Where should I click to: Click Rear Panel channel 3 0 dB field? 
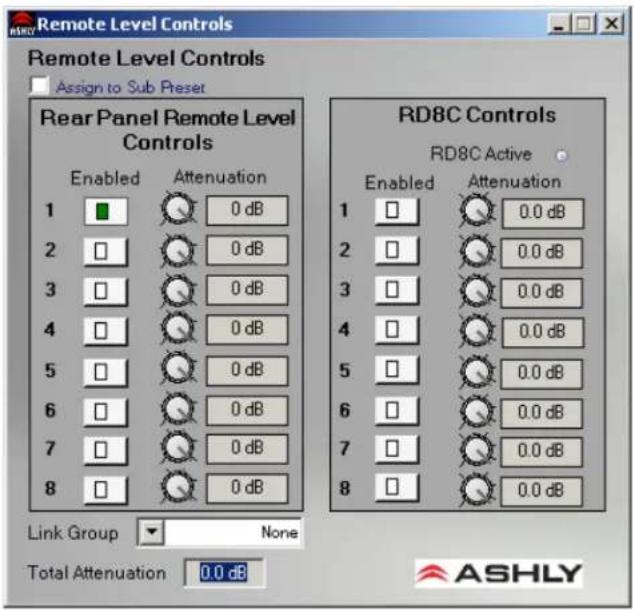point(247,290)
